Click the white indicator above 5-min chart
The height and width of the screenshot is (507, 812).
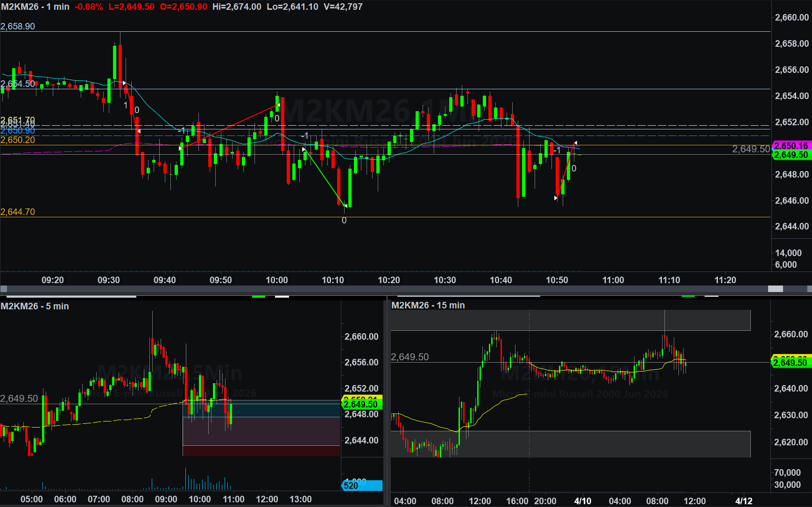pyautogui.click(x=282, y=296)
